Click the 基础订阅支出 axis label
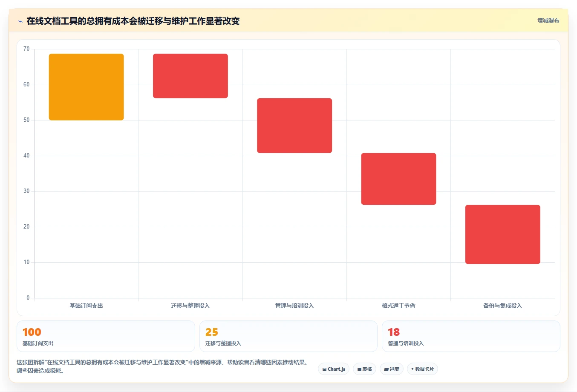This screenshot has width=577, height=392. pyautogui.click(x=87, y=306)
